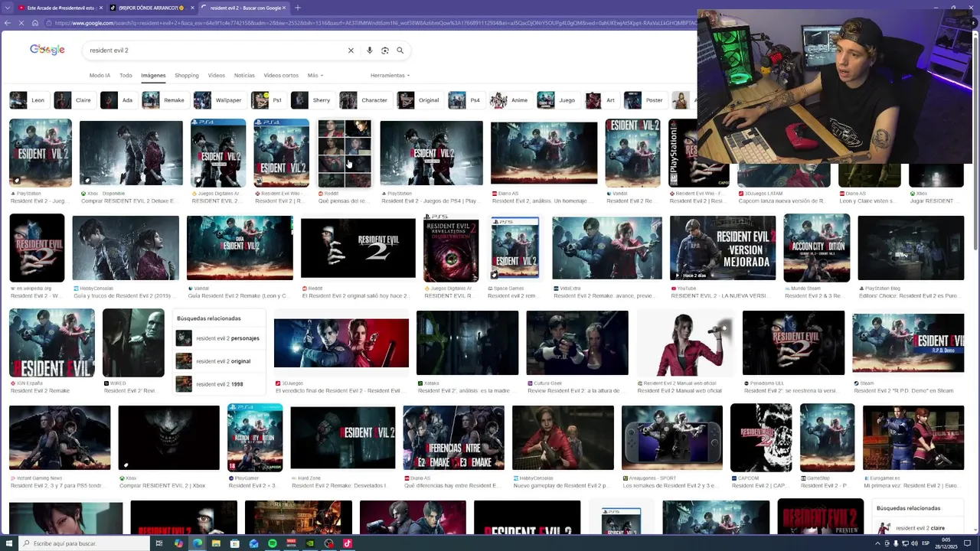Filter images by the Ada chip

pyautogui.click(x=118, y=100)
